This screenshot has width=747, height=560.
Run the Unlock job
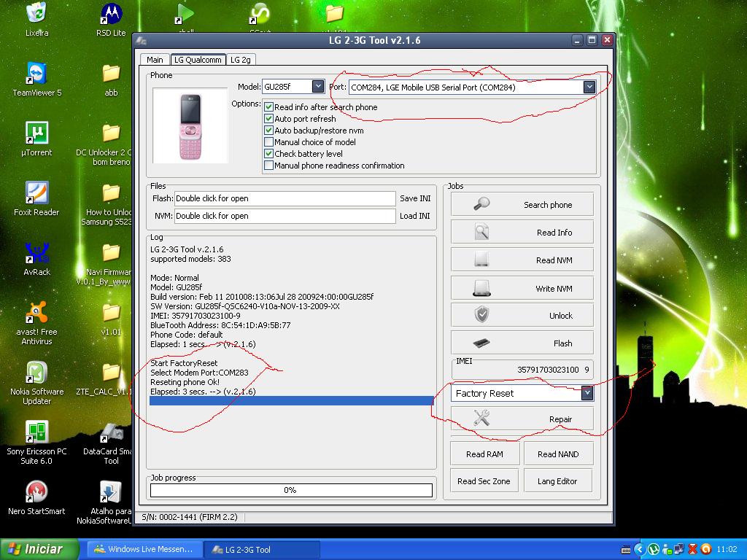pos(522,315)
